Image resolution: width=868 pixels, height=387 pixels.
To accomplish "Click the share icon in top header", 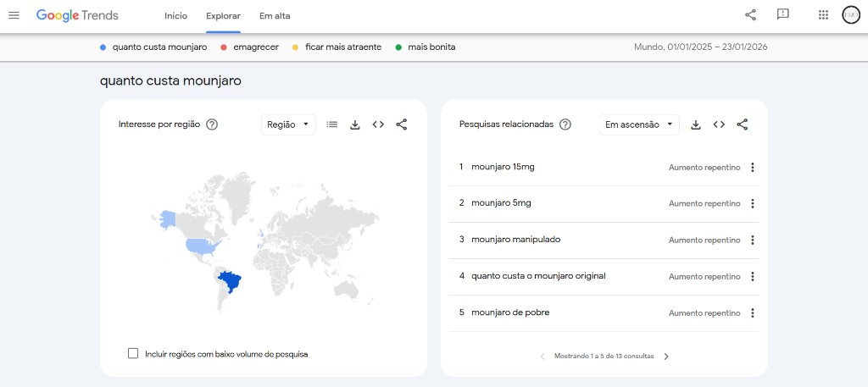I will point(750,15).
